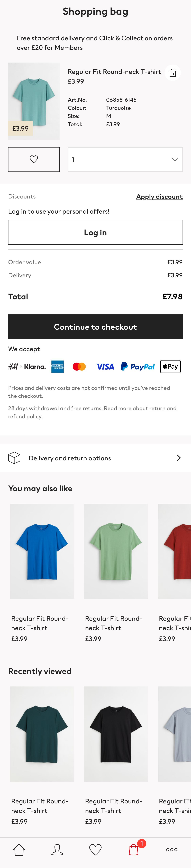191x868 pixels.
Task: Select the Visa payment icon
Action: (x=105, y=366)
